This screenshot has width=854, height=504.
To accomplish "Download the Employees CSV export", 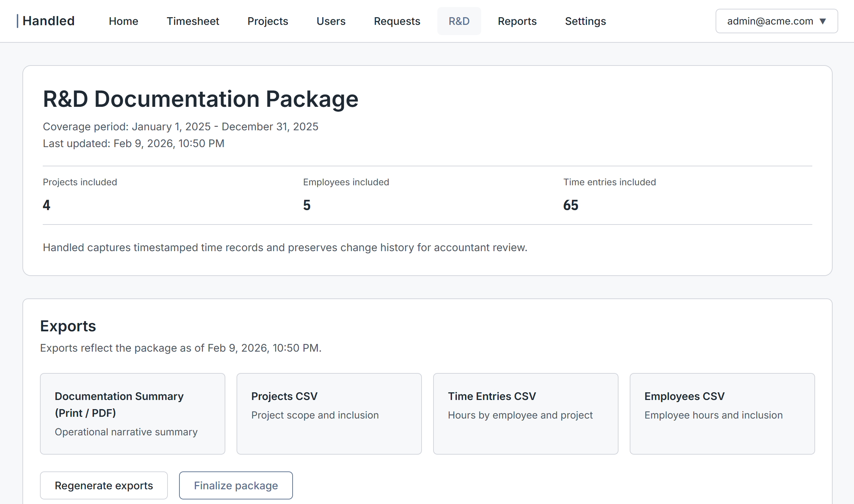I will pyautogui.click(x=722, y=414).
